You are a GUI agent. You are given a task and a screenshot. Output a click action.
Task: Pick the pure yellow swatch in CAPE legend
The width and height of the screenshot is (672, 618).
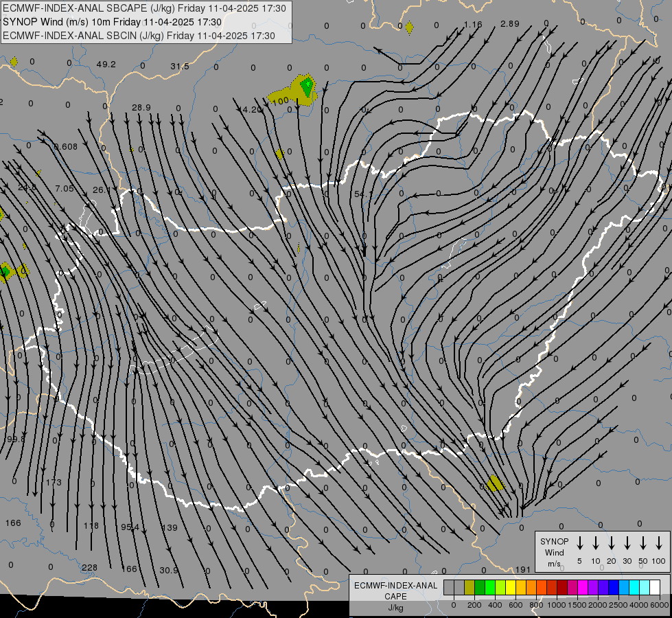point(511,588)
